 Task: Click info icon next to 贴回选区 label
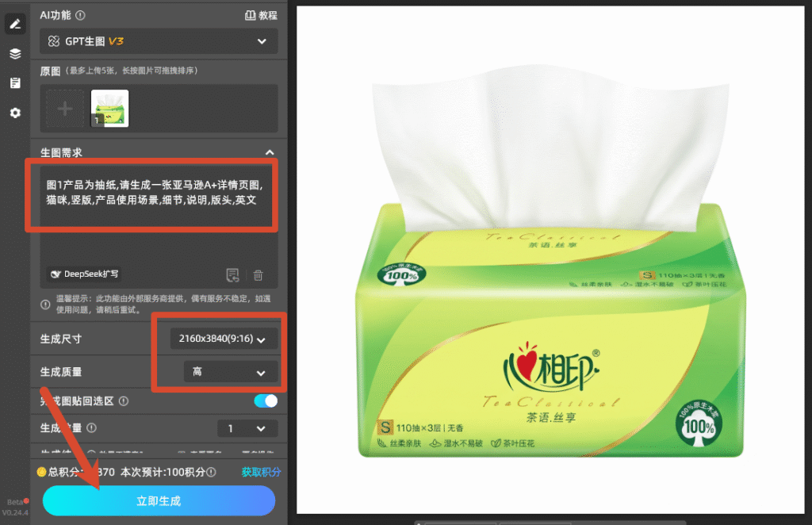point(124,400)
